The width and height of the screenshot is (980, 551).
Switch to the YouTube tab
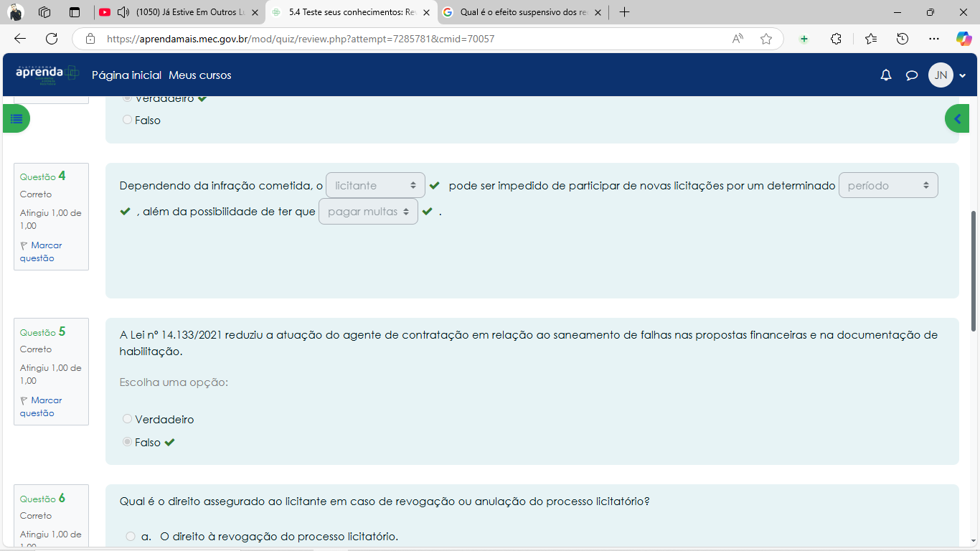tap(179, 12)
